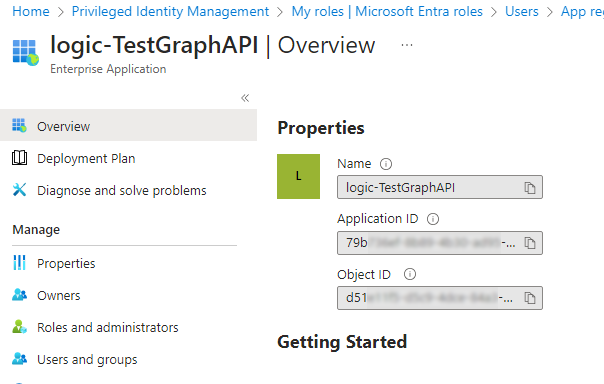Open My roles Microsoft Entra roles breadcrumb
604x384 pixels.
pos(387,12)
